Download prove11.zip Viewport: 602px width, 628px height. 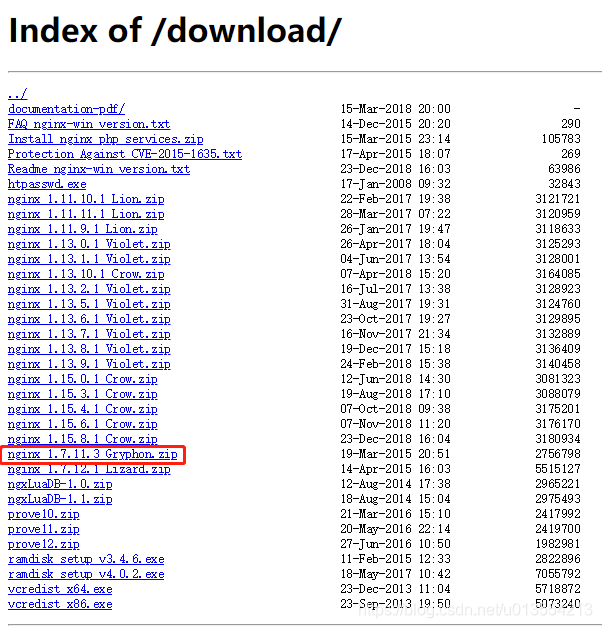pyautogui.click(x=44, y=529)
